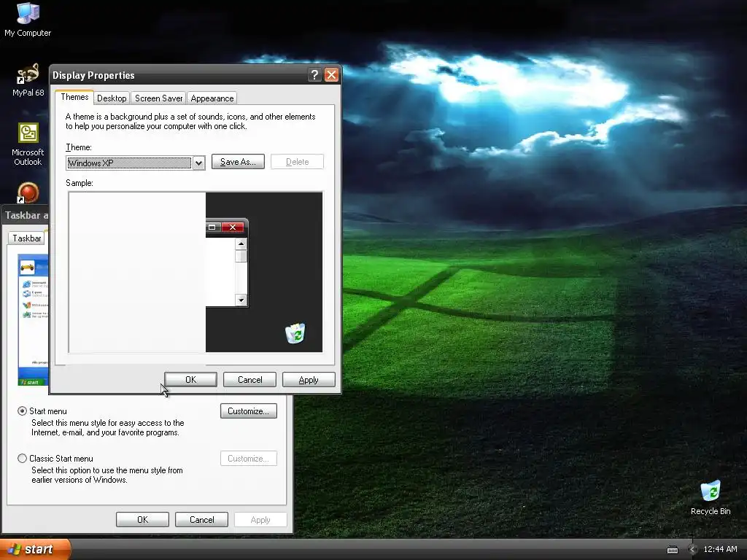Expand hidden tray icons arrow
This screenshot has width=747, height=560.
pos(693,550)
